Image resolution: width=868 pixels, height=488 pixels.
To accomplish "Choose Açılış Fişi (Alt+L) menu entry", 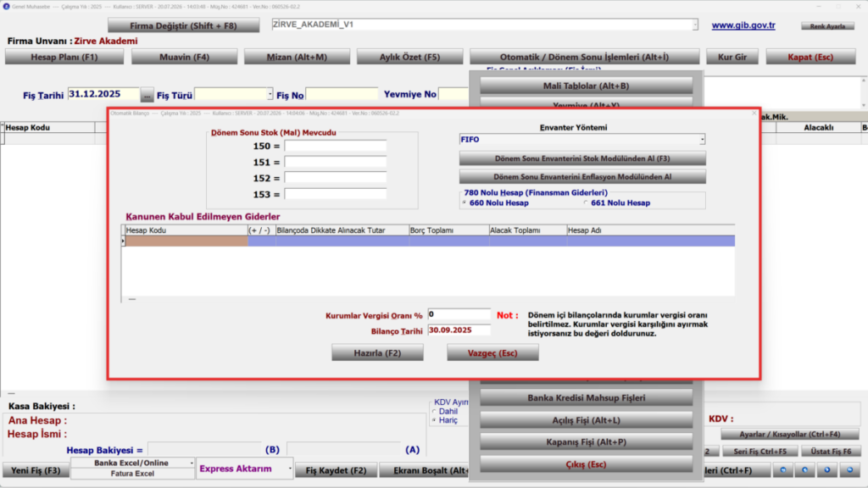I will [586, 420].
